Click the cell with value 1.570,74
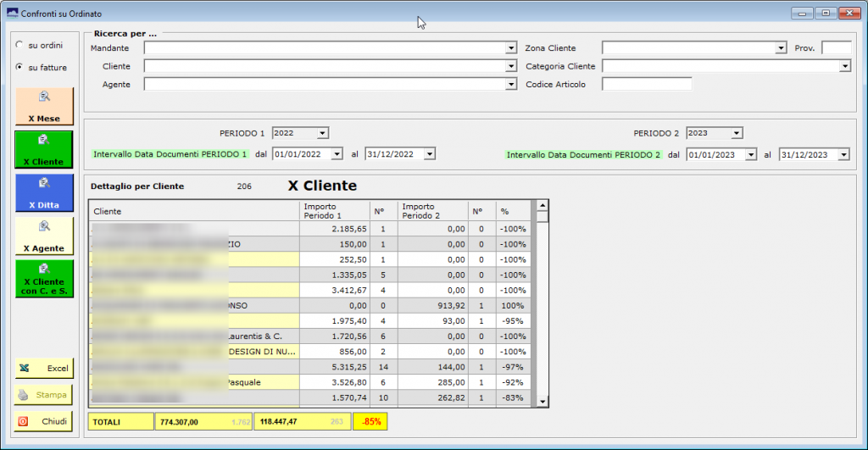 tap(334, 397)
